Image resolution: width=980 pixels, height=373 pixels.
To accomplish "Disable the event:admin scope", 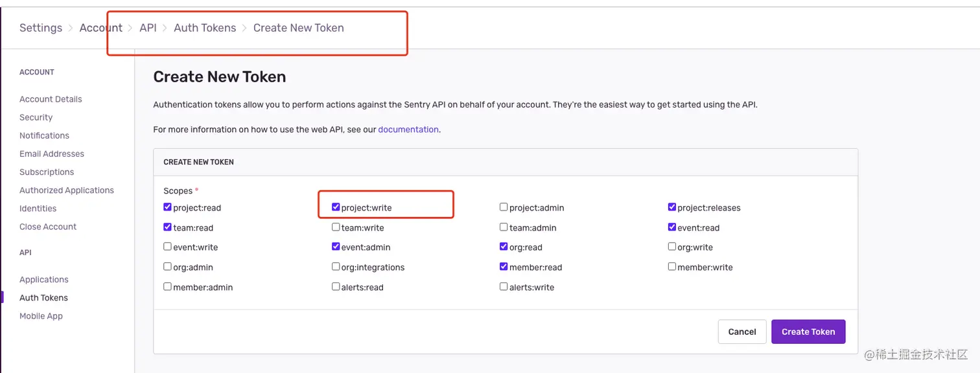I will tap(336, 247).
